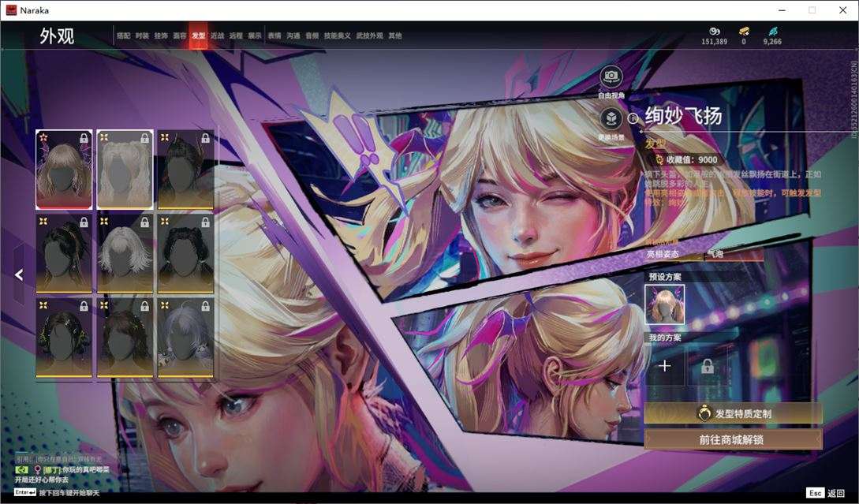
Task: Click the Naraka app icon in title bar
Action: (11, 10)
